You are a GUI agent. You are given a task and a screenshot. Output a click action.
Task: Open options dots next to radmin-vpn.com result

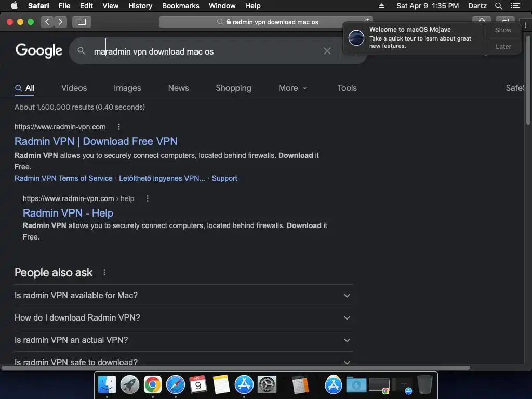tap(119, 127)
